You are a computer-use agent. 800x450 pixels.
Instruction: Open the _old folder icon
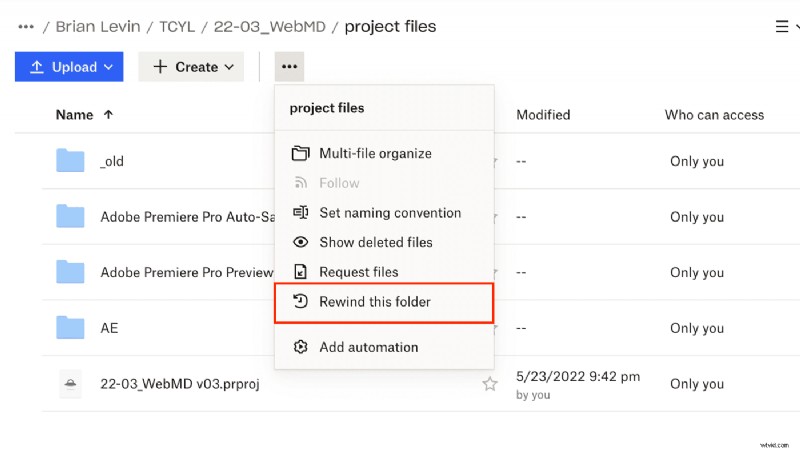[70, 161]
